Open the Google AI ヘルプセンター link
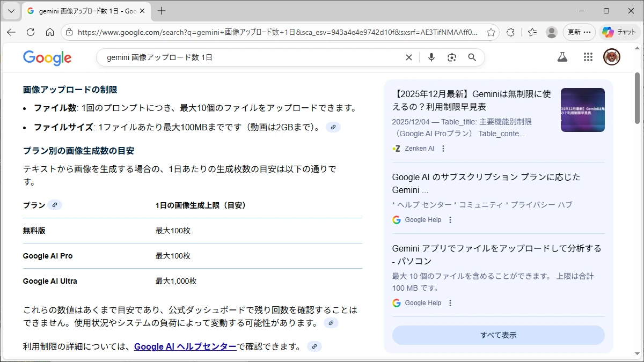 click(x=185, y=346)
